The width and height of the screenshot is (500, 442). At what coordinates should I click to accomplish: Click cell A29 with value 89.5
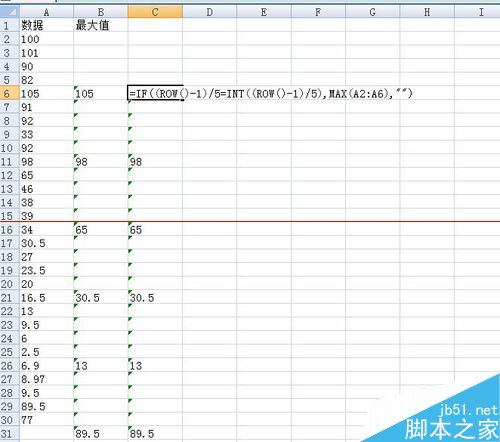(x=47, y=406)
